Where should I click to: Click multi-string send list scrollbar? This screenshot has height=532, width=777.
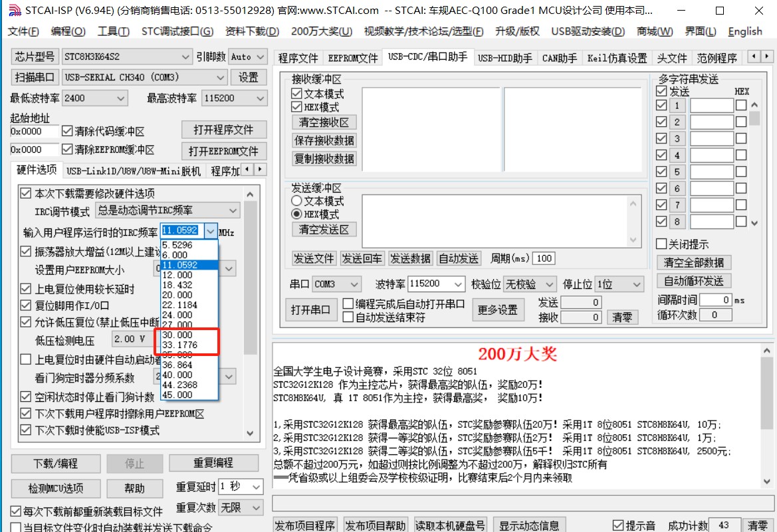754,163
